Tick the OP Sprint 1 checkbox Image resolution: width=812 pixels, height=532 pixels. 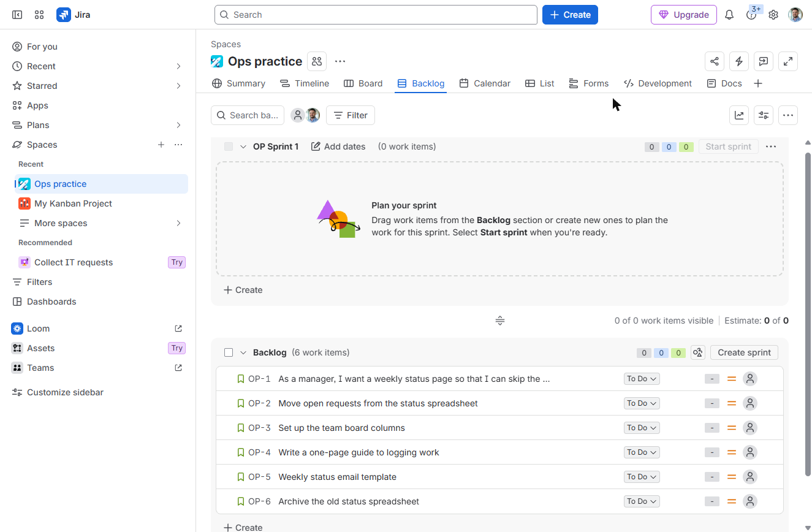(229, 146)
